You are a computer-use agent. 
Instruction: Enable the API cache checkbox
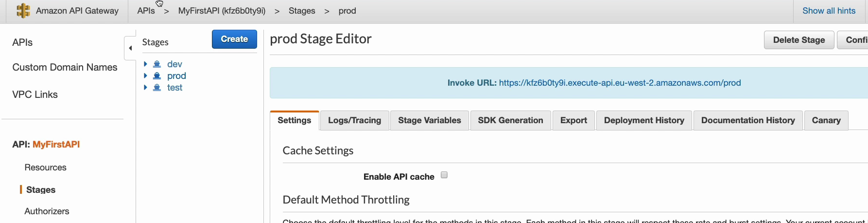click(444, 175)
